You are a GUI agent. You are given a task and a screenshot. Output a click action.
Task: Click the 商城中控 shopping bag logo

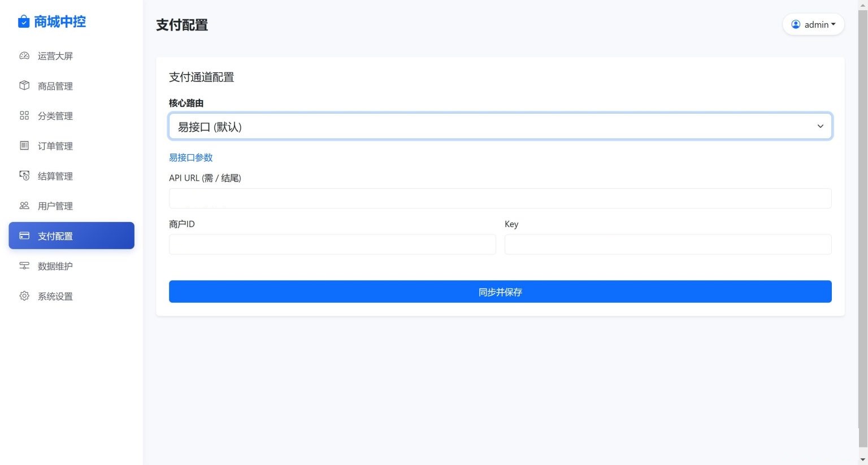(x=23, y=21)
